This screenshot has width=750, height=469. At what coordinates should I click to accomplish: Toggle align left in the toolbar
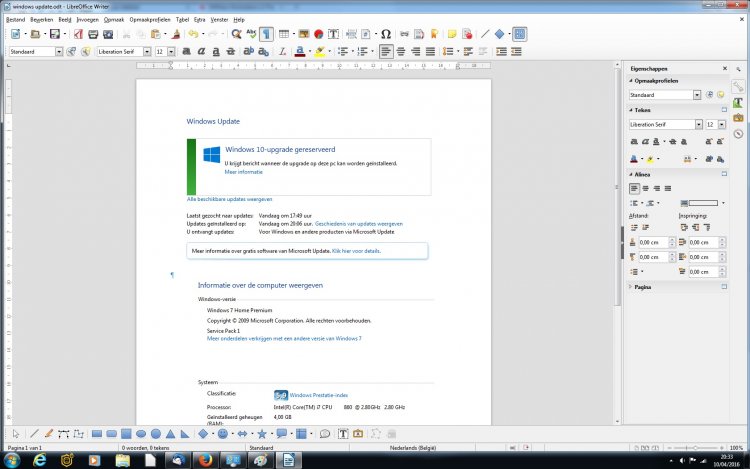pos(384,51)
